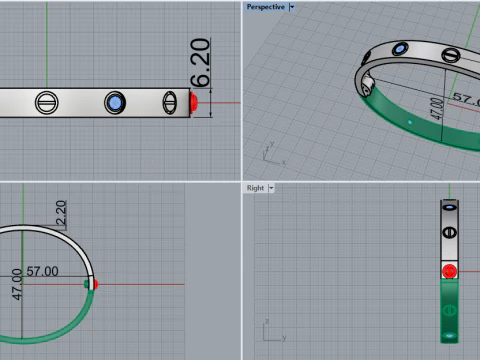Select the red clasp in bottom-left viewport
The image size is (480, 360).
[x=96, y=284]
